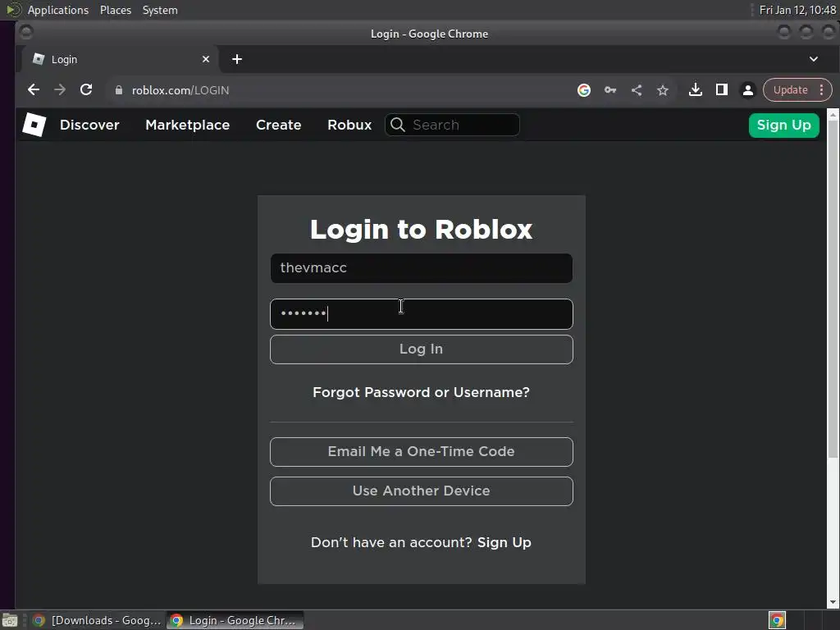Screen dimensions: 840x630
Task: Go to Marketplace
Action: point(188,125)
